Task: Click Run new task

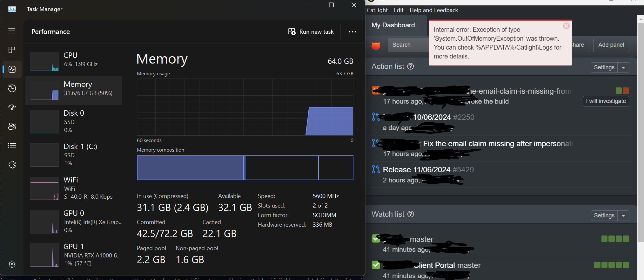Action: click(x=311, y=32)
